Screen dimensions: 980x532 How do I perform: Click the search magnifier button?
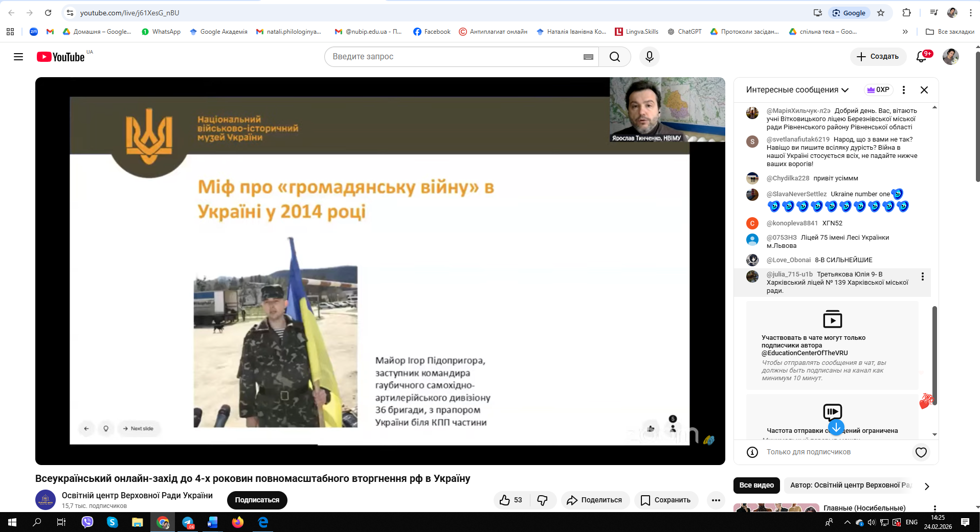614,57
